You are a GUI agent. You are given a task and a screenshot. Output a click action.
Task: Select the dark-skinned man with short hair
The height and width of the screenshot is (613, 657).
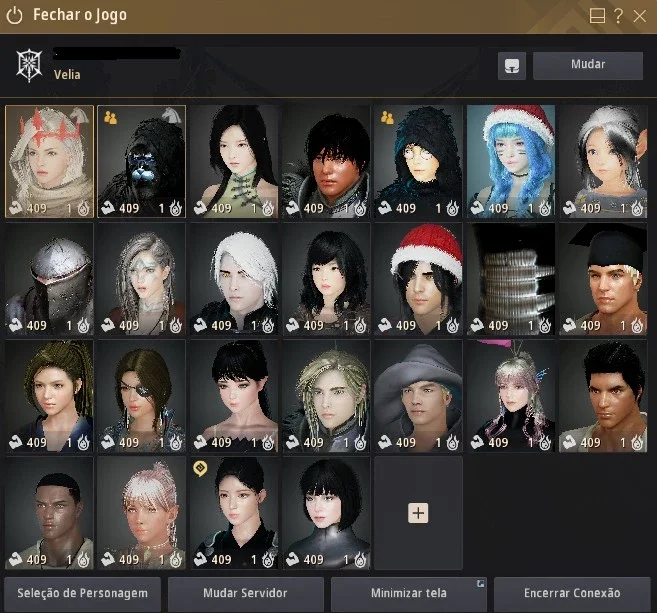click(x=49, y=513)
